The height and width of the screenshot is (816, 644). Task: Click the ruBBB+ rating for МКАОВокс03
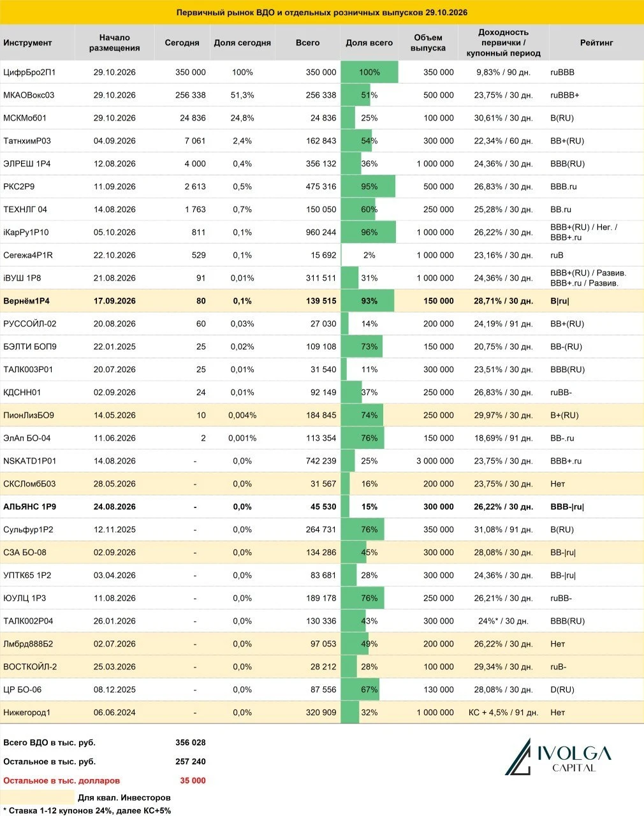565,95
